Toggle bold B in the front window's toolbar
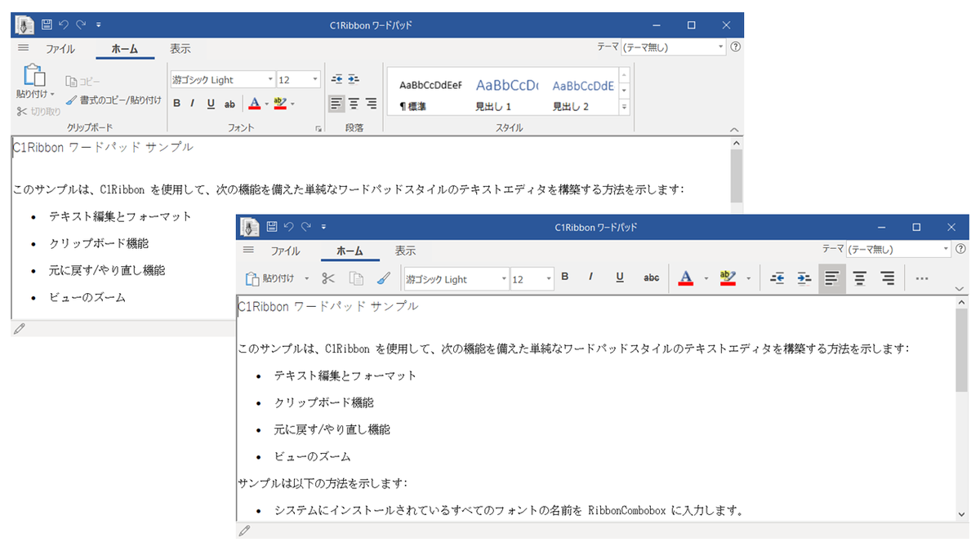 click(565, 278)
